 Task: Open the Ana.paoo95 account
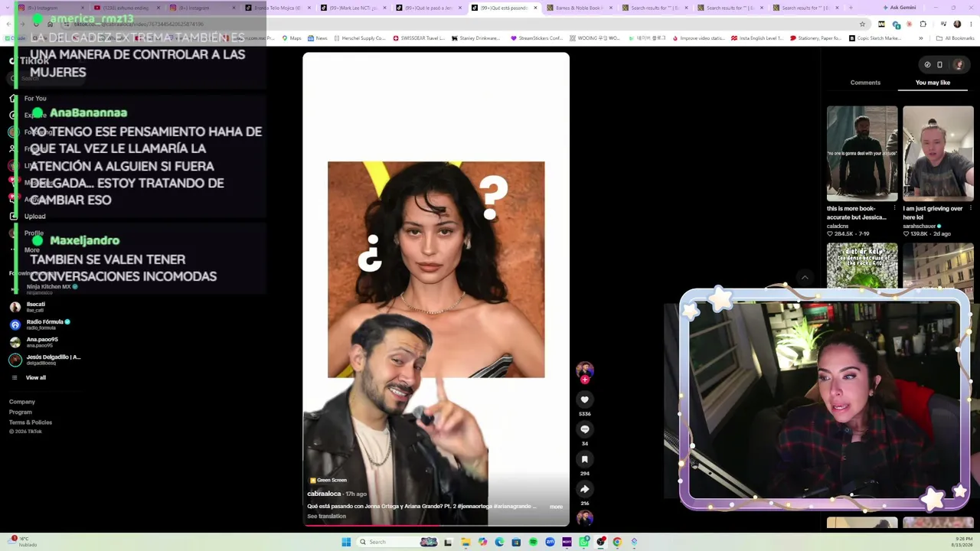pos(42,342)
